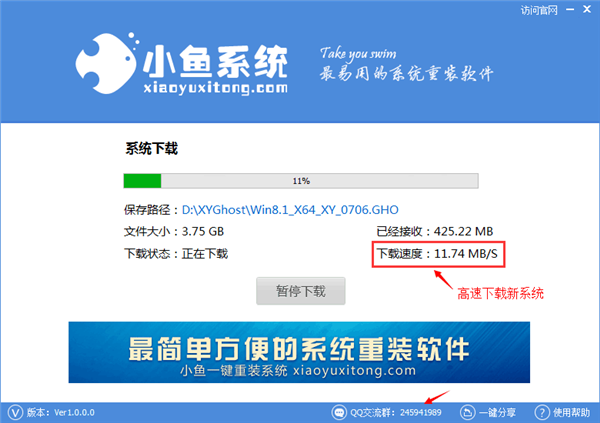The image size is (600, 423).
Task: Pause download with 暂停下载 button
Action: pyautogui.click(x=301, y=291)
